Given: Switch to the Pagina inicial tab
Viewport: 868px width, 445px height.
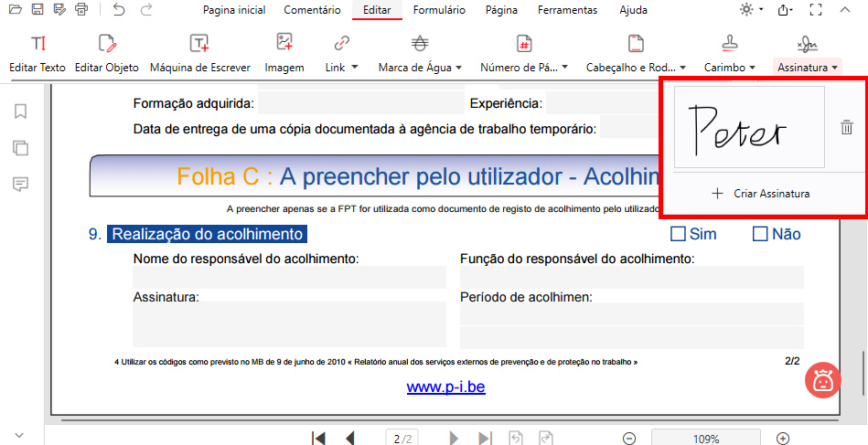Looking at the screenshot, I should pos(234,10).
